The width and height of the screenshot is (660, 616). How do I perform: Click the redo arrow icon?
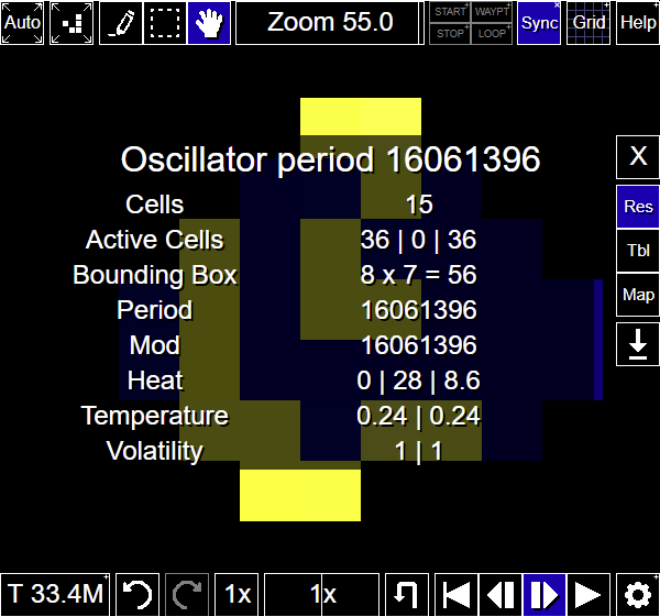pos(187,594)
